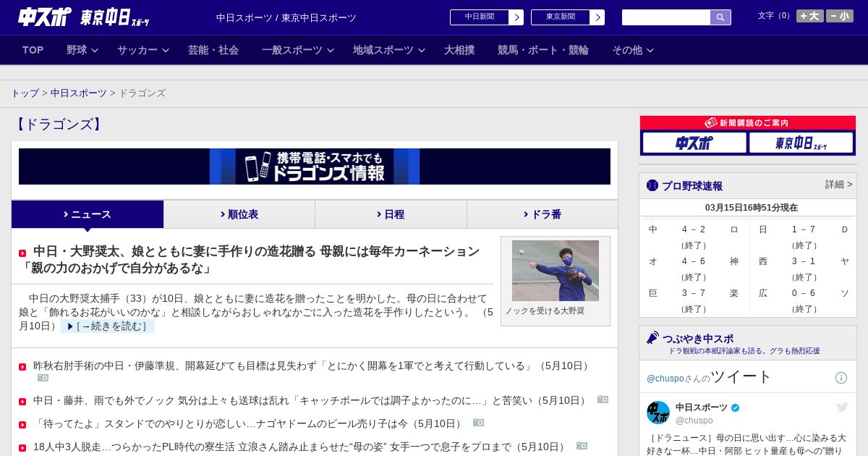Open つぶやき中スポ heading

[698, 339]
